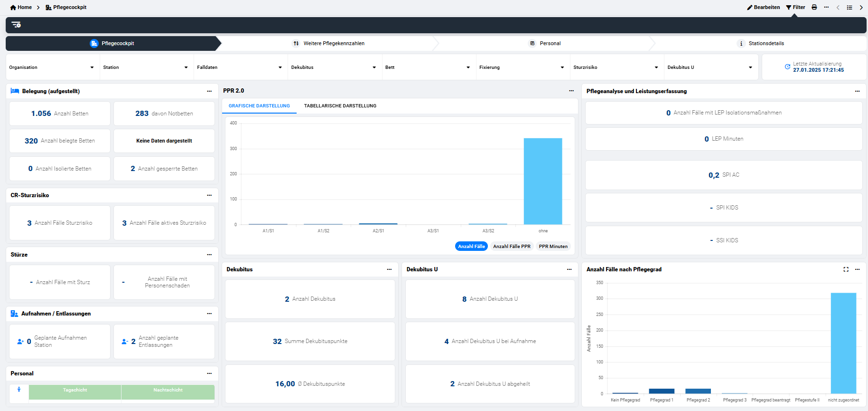The width and height of the screenshot is (868, 411).
Task: Click Home breadcrumb link
Action: pyautogui.click(x=21, y=7)
